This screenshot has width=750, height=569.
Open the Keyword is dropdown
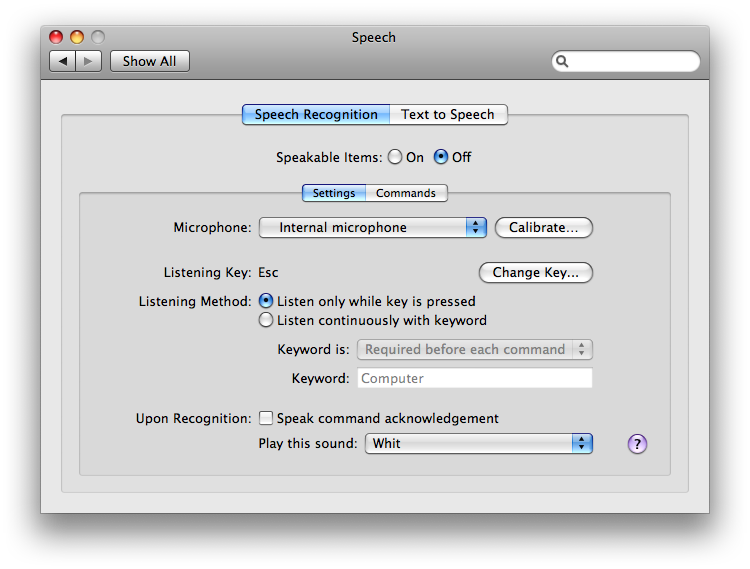[474, 350]
